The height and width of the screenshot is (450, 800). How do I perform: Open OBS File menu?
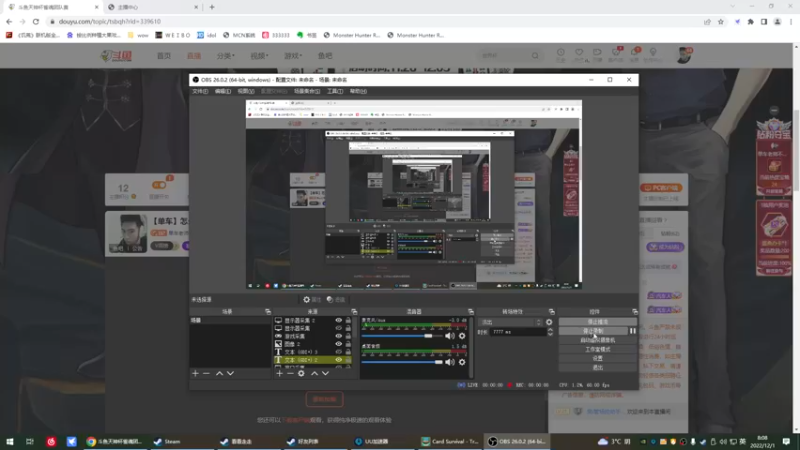pos(200,91)
